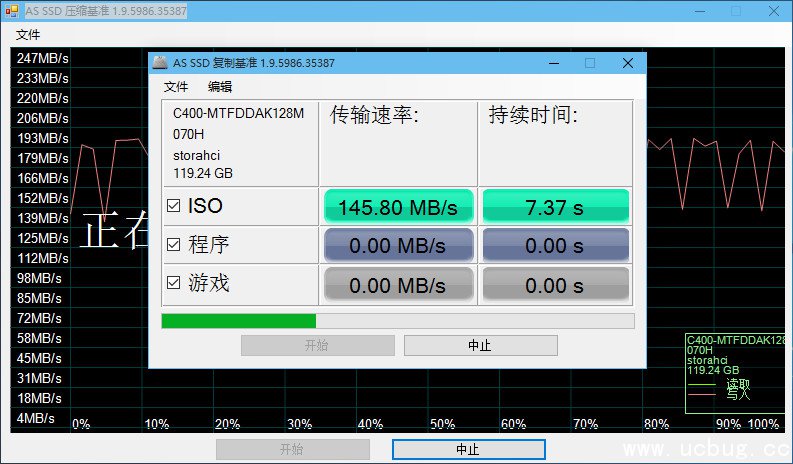Screen dimensions: 793x464
Task: Click 119.24 GB capacity text in dialog
Action: click(203, 173)
